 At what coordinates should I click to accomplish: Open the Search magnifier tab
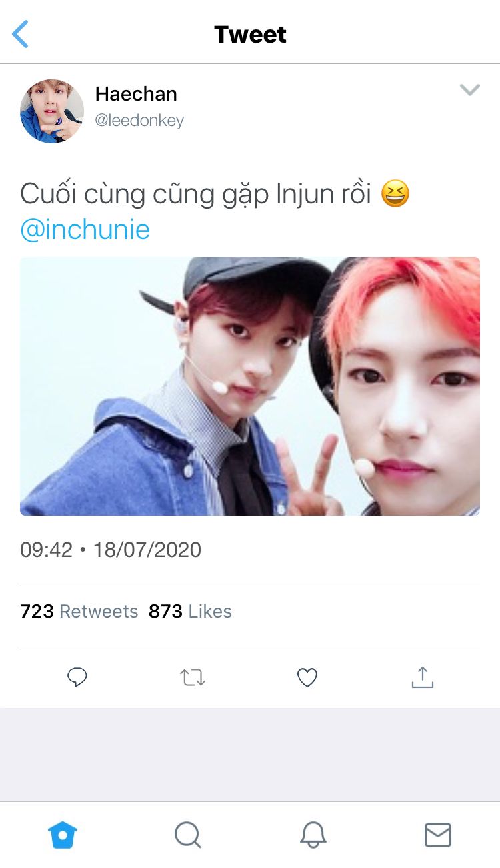point(187,835)
